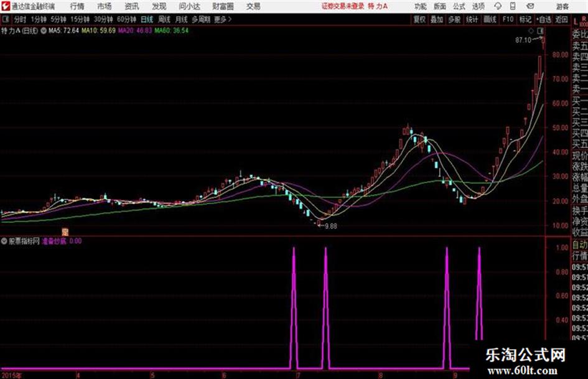Open the 多周期 view
The height and width of the screenshot is (379, 588).
click(201, 19)
